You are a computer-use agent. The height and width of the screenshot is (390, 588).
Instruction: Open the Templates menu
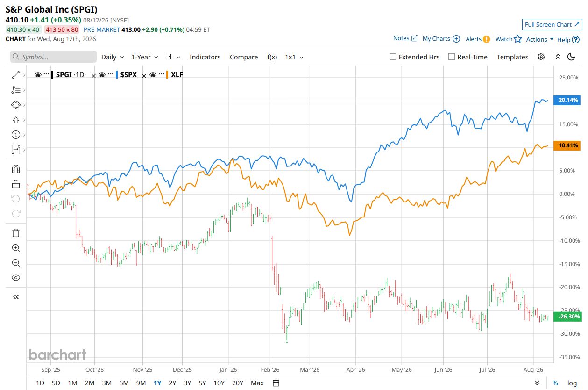(512, 57)
